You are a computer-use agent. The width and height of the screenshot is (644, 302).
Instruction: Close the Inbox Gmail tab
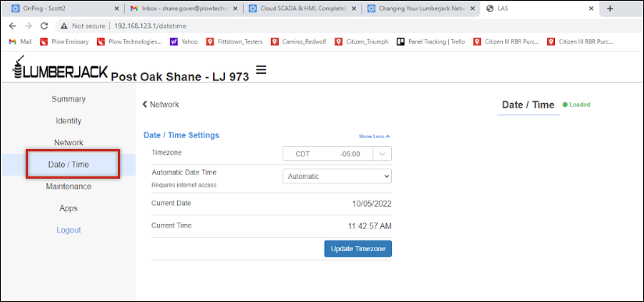click(235, 9)
